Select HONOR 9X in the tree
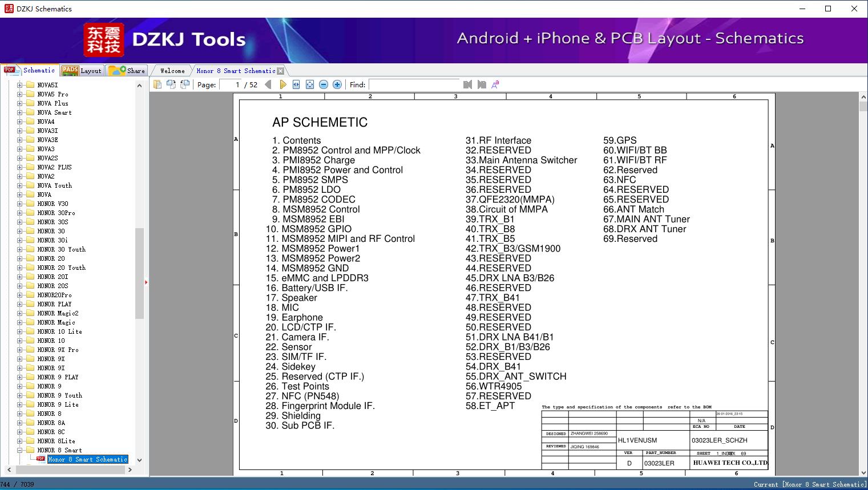This screenshot has width=868, height=490. tap(51, 359)
